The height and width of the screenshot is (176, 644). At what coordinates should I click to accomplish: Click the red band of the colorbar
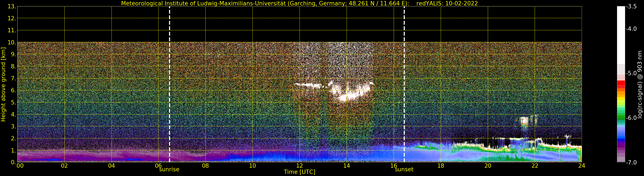point(621,83)
